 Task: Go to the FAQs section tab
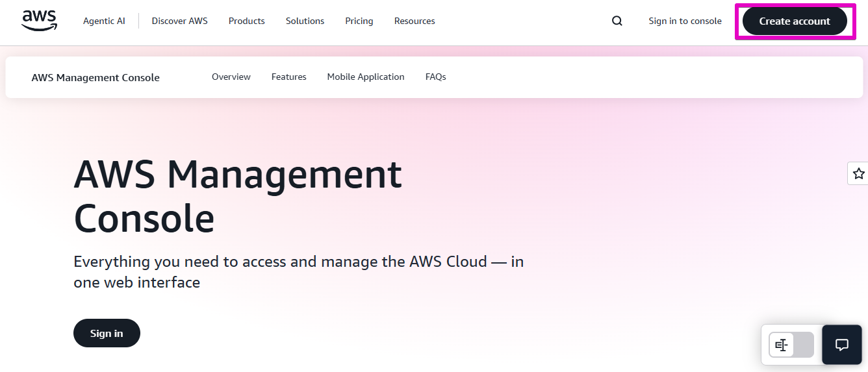click(436, 77)
